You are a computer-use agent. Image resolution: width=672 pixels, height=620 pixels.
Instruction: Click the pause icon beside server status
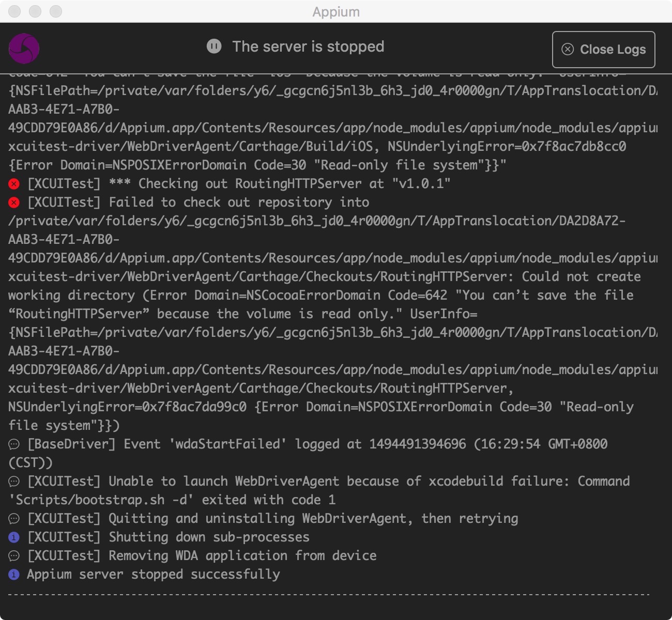[x=214, y=47]
